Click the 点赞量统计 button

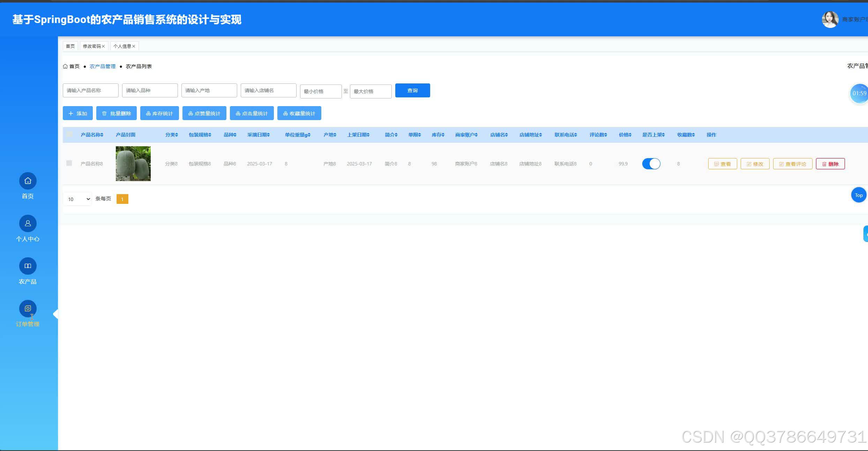(204, 113)
